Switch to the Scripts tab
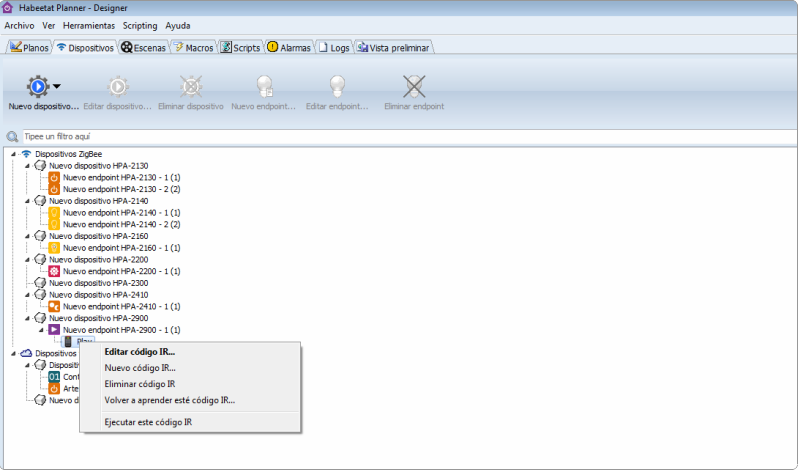The image size is (799, 470). [x=240, y=47]
